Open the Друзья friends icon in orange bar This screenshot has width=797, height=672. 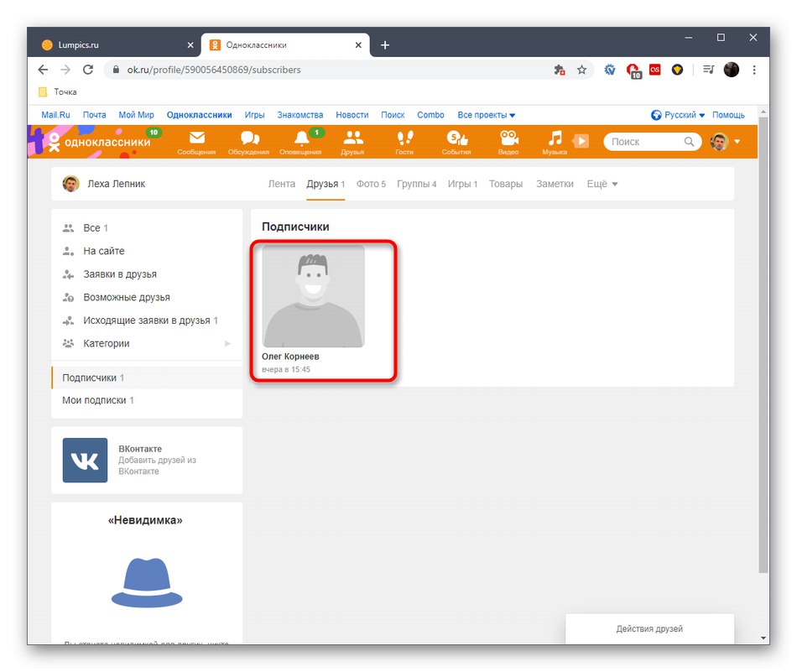[x=352, y=143]
